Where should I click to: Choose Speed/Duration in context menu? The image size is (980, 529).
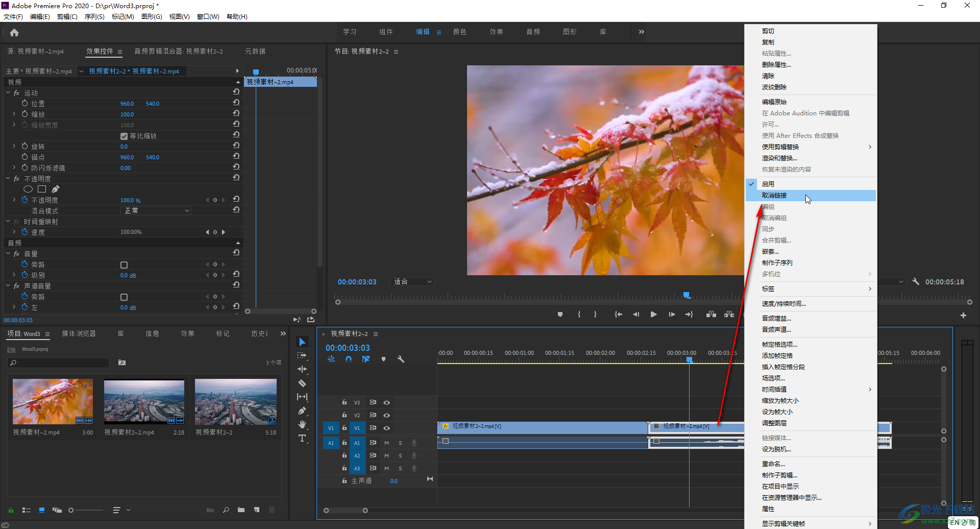(811, 304)
